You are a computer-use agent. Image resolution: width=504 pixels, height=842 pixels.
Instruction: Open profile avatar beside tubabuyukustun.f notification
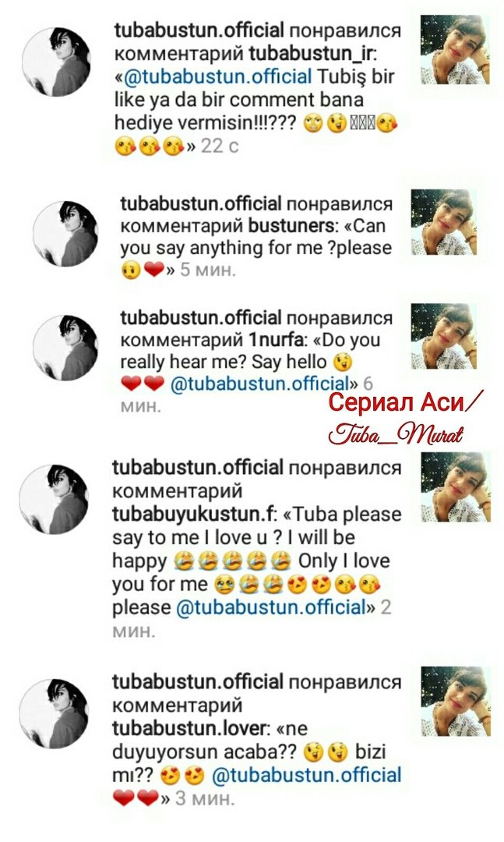pyautogui.click(x=54, y=500)
